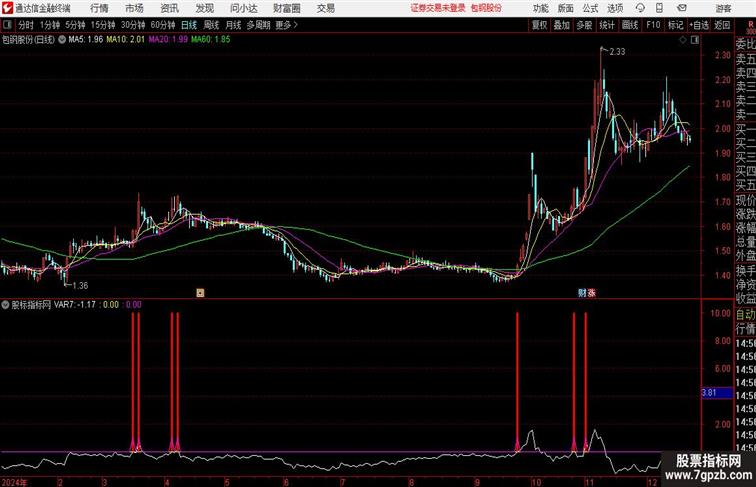
Task: Click the 卖五 row in the right panel
Action: (745, 59)
